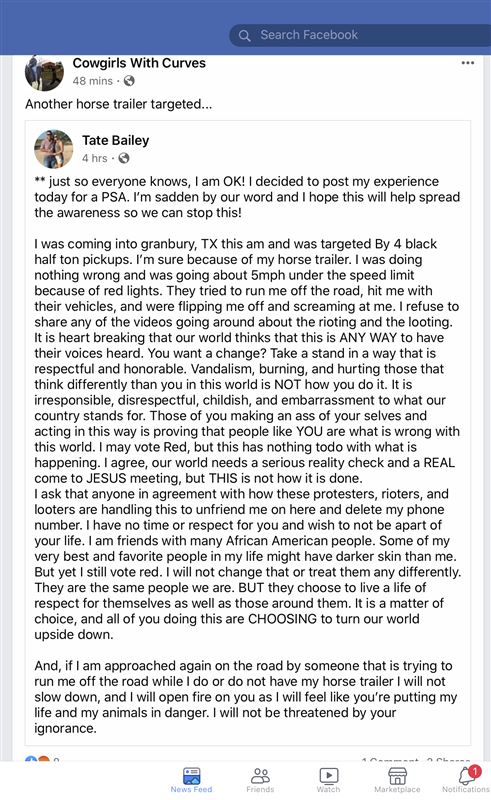Open Tate Bailey's profile photo
This screenshot has height=800, width=491.
53,148
